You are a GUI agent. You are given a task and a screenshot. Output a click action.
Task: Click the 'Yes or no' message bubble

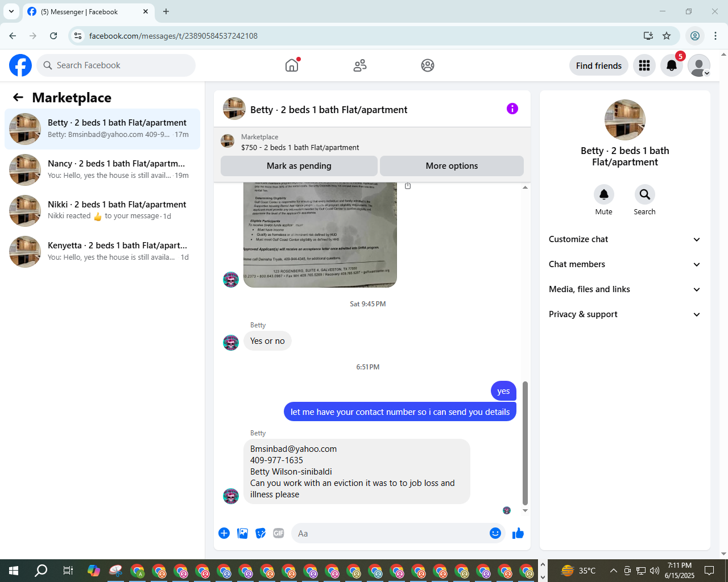point(267,341)
